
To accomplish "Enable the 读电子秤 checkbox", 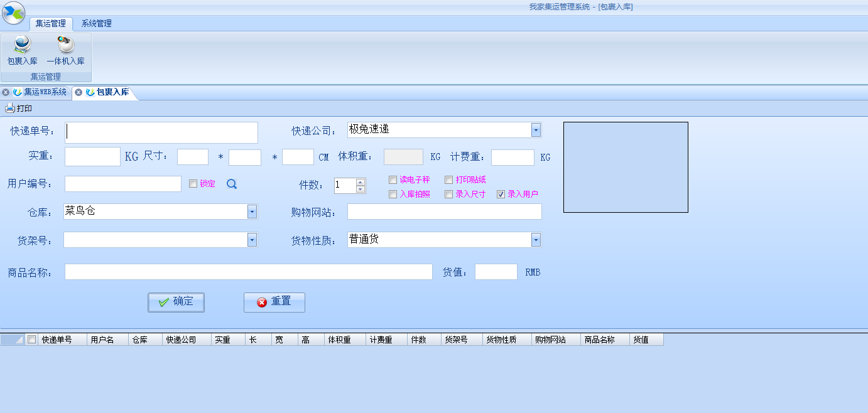I will (393, 180).
